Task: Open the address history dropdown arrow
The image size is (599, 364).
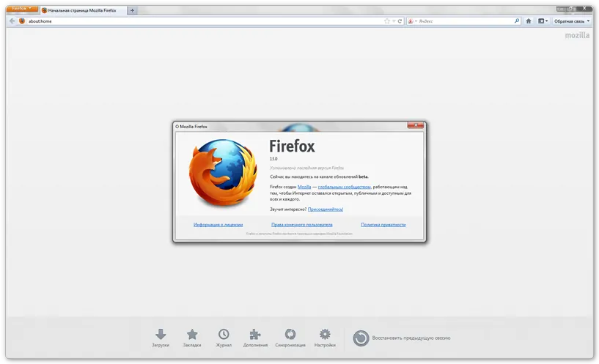Action: pos(394,21)
